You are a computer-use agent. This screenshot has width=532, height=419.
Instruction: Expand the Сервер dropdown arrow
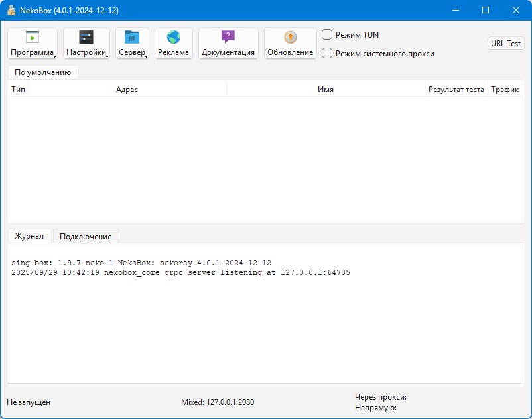(146, 56)
